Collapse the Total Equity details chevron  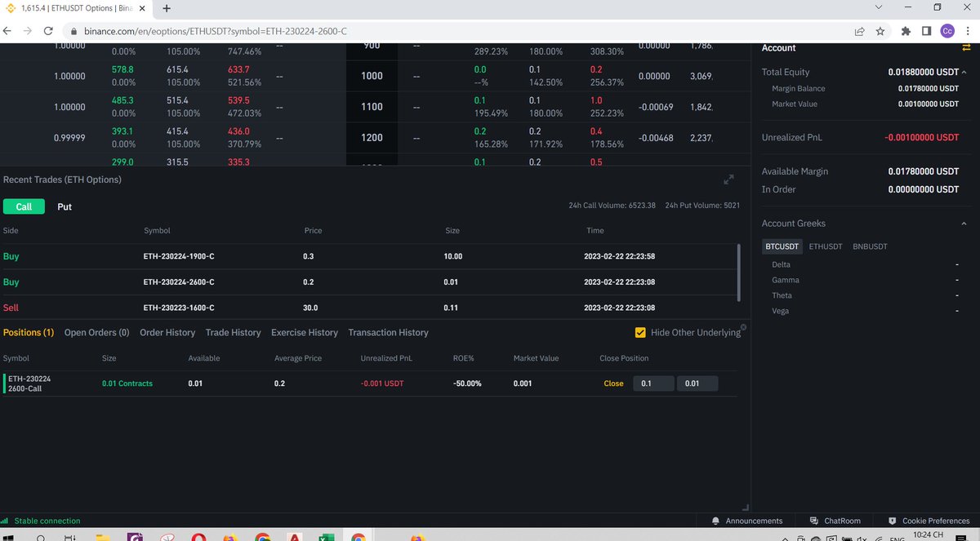pos(964,73)
